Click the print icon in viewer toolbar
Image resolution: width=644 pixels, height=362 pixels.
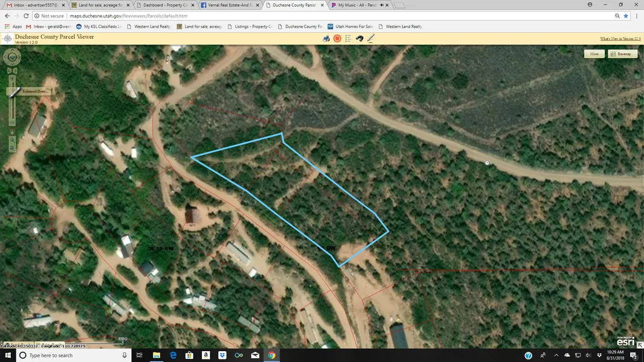pyautogui.click(x=326, y=39)
